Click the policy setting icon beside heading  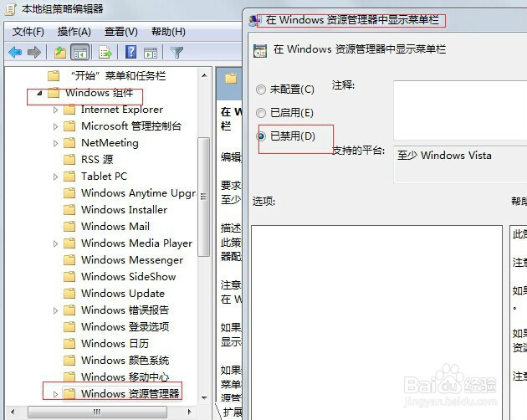(260, 50)
